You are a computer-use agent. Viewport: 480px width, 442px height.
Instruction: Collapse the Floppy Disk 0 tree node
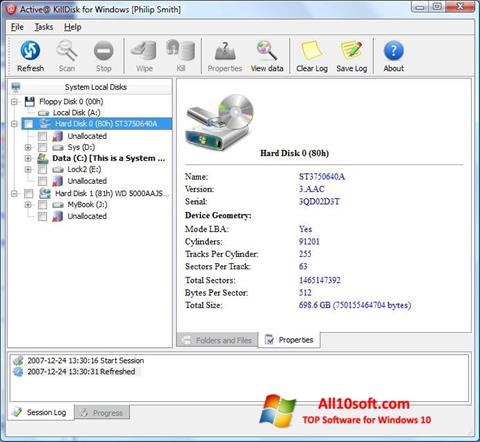[x=14, y=102]
